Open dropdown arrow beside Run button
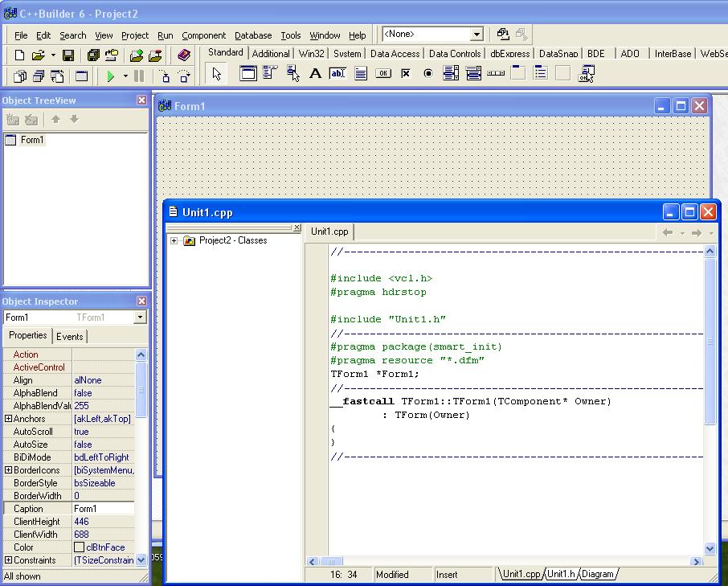Screen dimensions: 728x586 click(125, 76)
